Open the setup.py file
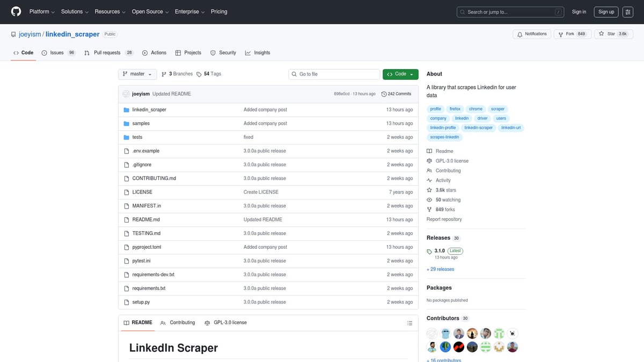The height and width of the screenshot is (362, 644). (141, 302)
